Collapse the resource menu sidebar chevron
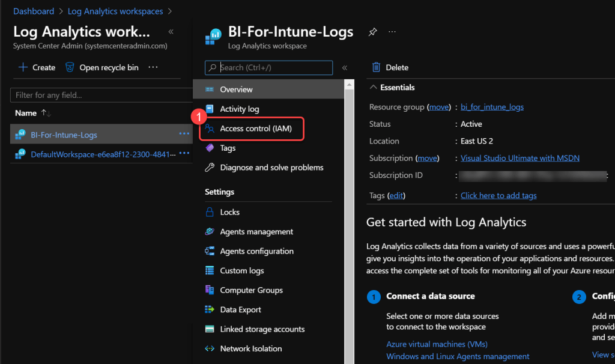 point(345,67)
